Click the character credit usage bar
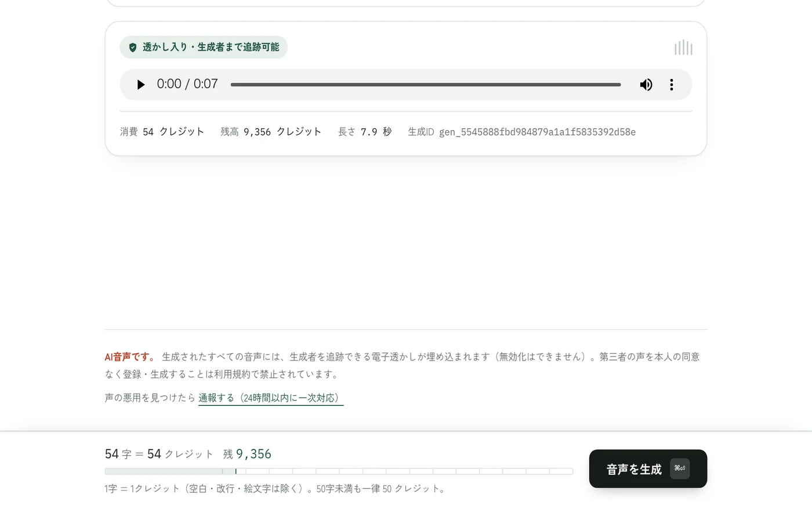 (339, 471)
